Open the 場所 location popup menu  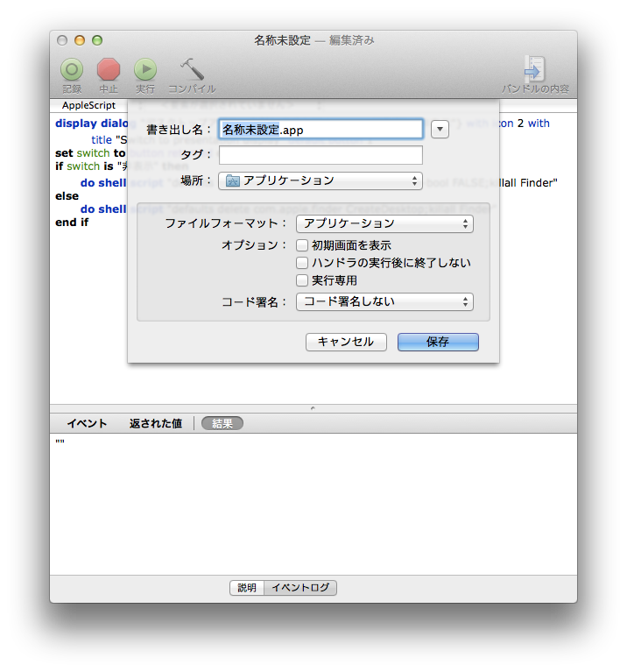[321, 180]
